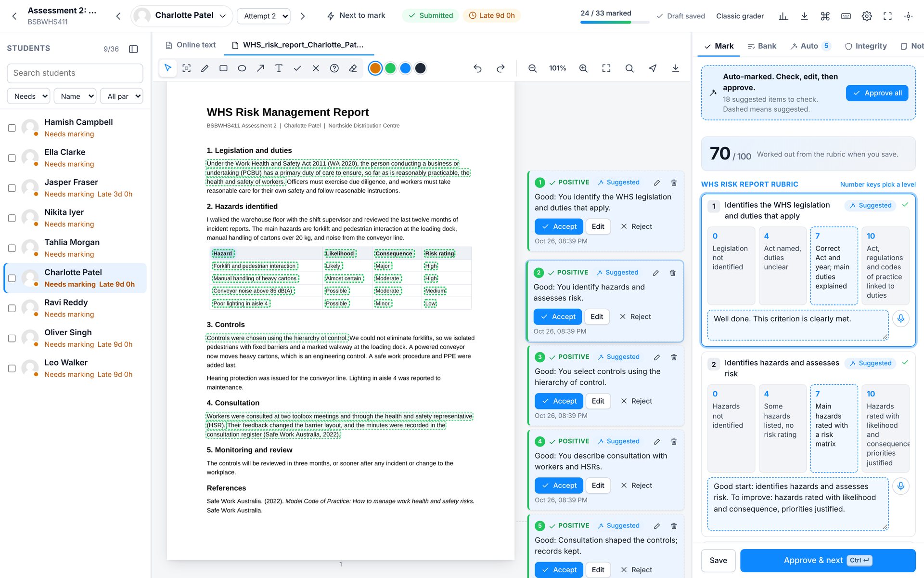Select the text annotation tool
The image size is (924, 578).
[x=279, y=68]
